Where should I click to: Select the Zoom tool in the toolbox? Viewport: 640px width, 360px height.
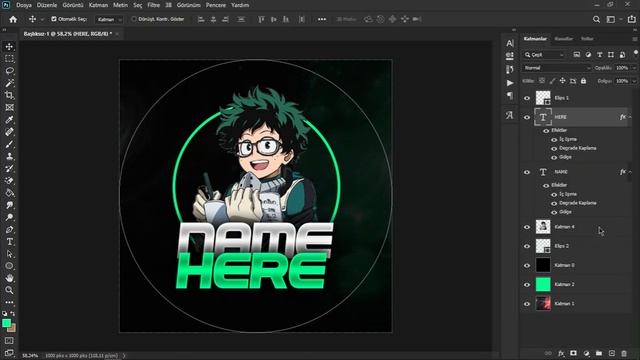9,290
